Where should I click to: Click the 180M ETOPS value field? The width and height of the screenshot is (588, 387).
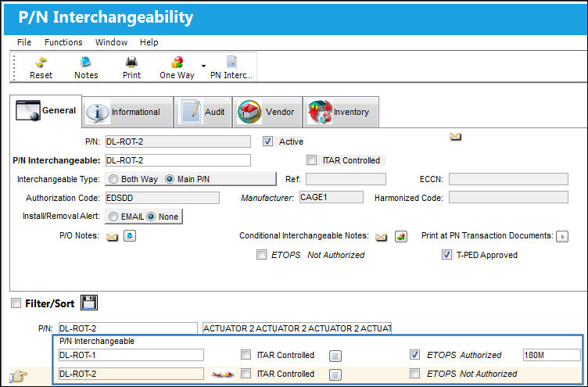[551, 355]
